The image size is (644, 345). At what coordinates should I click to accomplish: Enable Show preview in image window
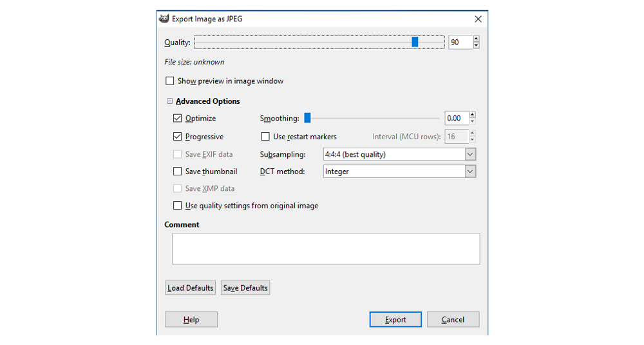click(x=169, y=81)
